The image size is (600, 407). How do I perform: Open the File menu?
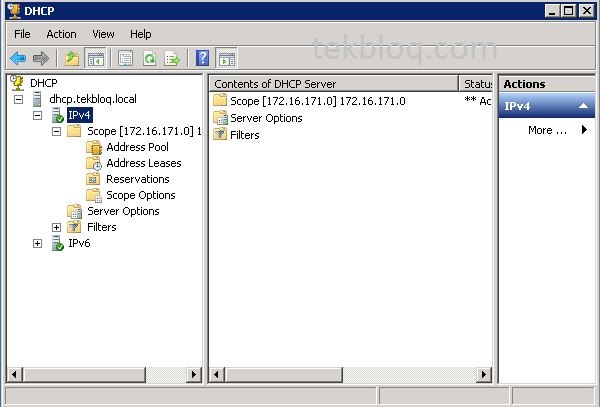[22, 34]
